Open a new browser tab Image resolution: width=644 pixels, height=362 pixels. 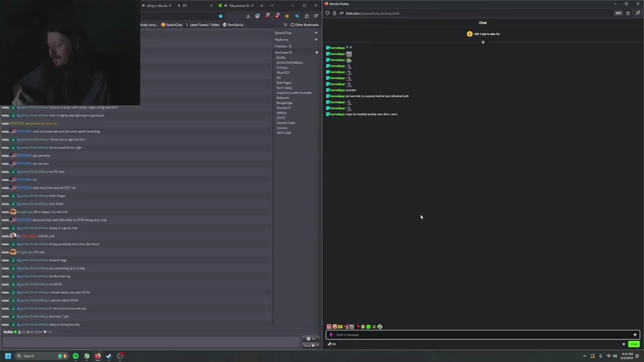262,6
